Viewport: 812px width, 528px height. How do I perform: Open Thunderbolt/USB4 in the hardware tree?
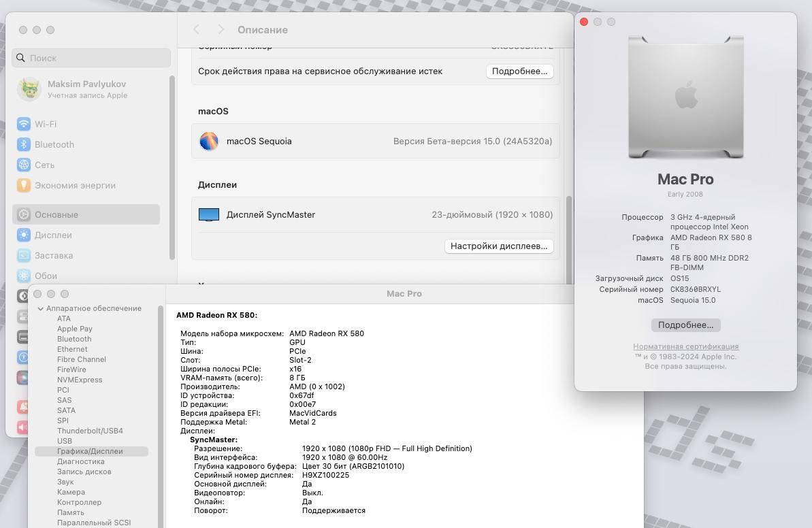90,431
